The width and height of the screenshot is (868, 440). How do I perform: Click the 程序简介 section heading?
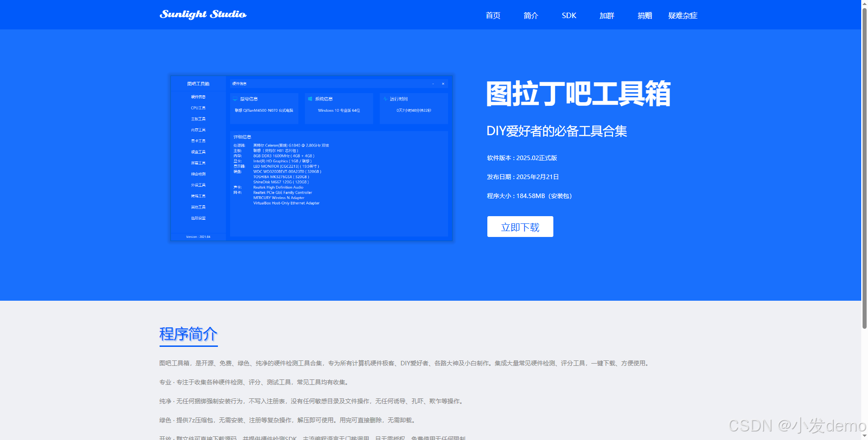point(189,334)
